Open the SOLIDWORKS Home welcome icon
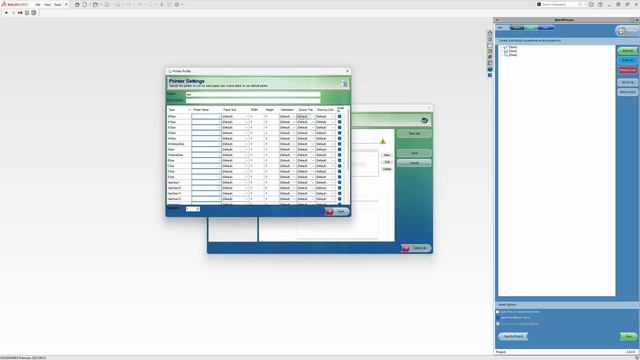 pos(77,4)
